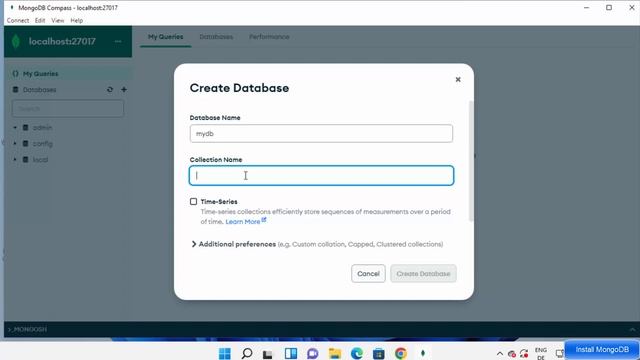Expand the mongosh panel chevron
640x360 pixels.
click(x=632, y=329)
